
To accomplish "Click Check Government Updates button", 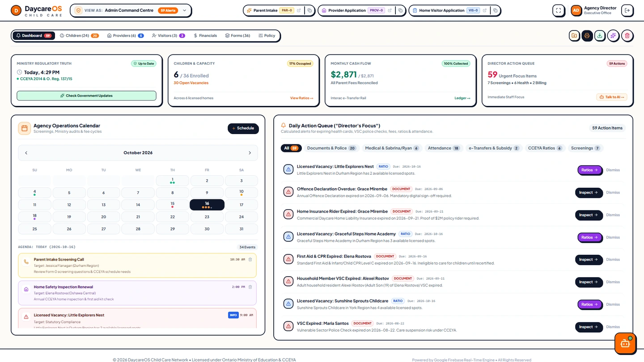I will pyautogui.click(x=87, y=96).
